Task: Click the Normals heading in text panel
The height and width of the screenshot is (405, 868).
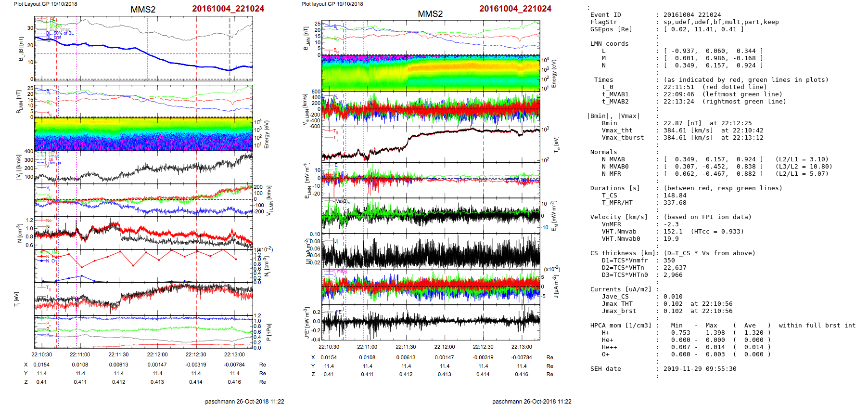Action: (603, 152)
